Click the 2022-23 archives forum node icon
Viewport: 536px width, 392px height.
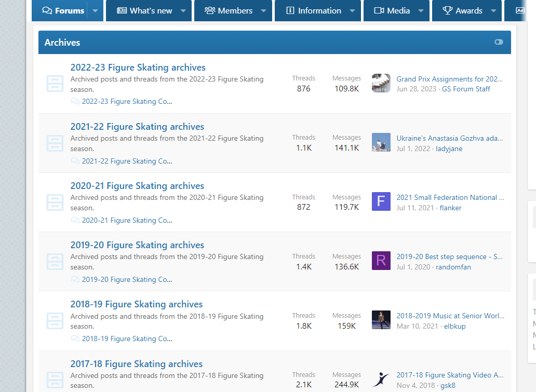55,84
